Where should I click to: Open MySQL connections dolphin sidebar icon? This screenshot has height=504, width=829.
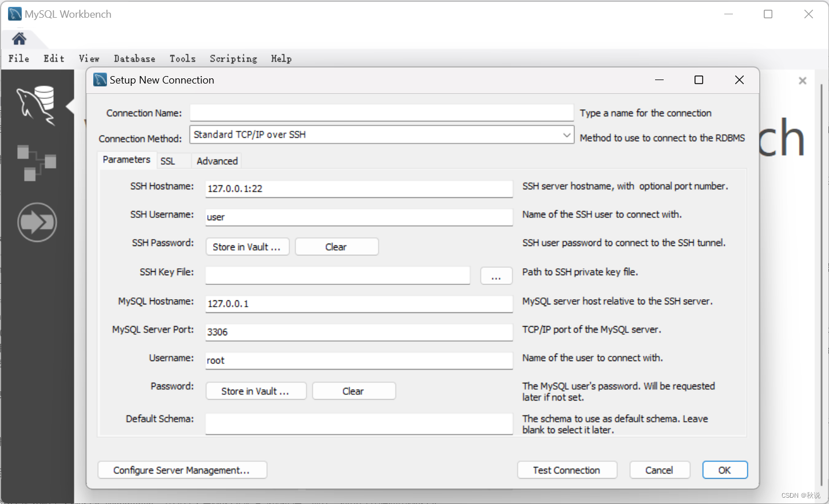(37, 105)
